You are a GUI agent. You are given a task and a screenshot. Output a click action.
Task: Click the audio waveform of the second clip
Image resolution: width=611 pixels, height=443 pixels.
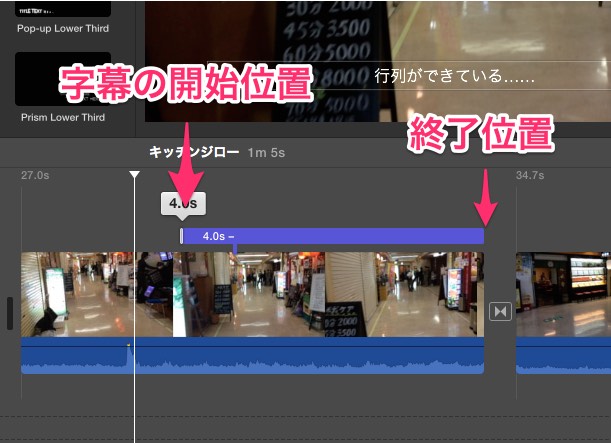[563, 356]
